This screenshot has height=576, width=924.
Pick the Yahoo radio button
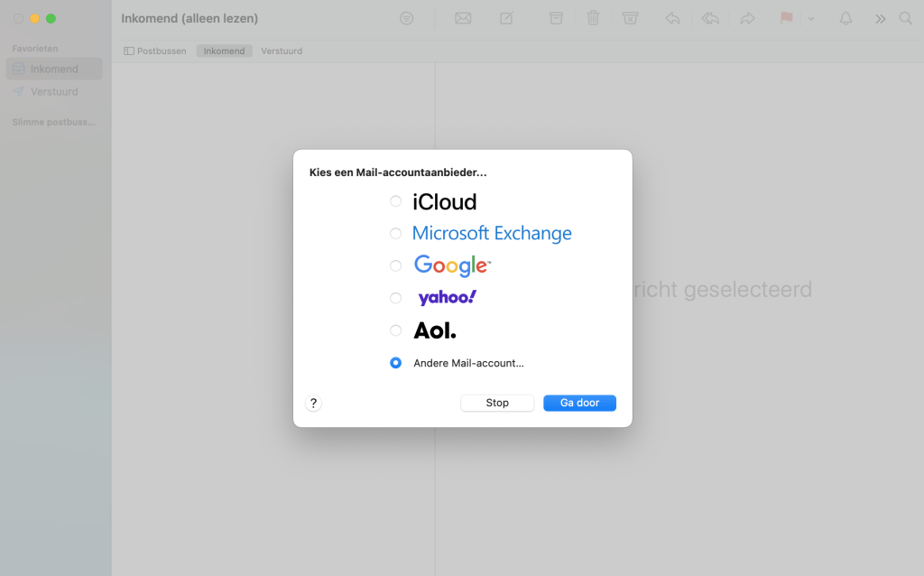[x=395, y=298]
